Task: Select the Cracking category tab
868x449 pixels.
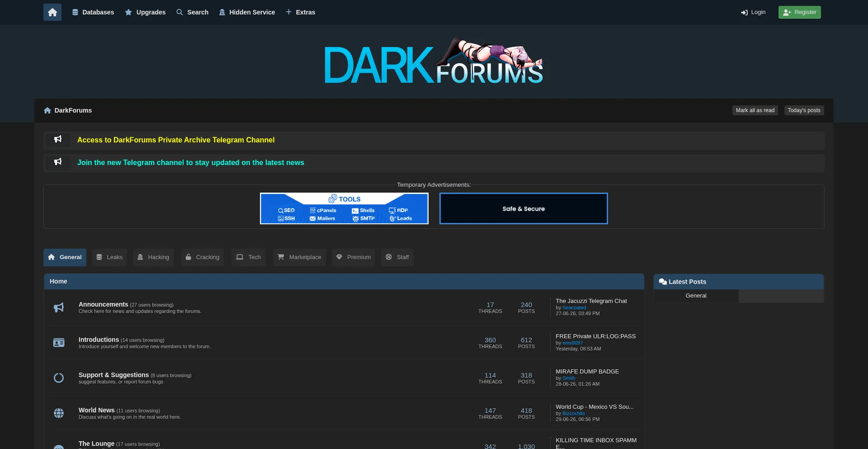Action: [202, 257]
